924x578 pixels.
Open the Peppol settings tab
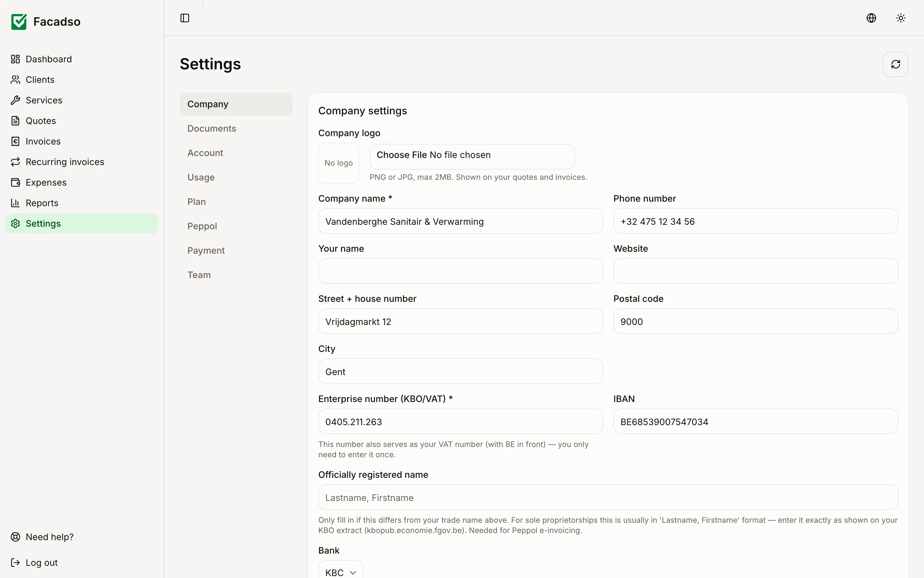coord(236,226)
